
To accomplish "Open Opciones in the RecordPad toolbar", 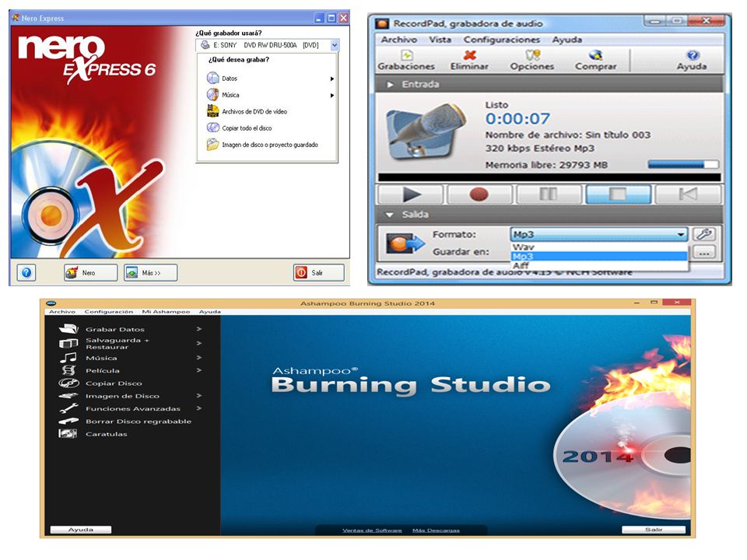I will click(x=531, y=61).
